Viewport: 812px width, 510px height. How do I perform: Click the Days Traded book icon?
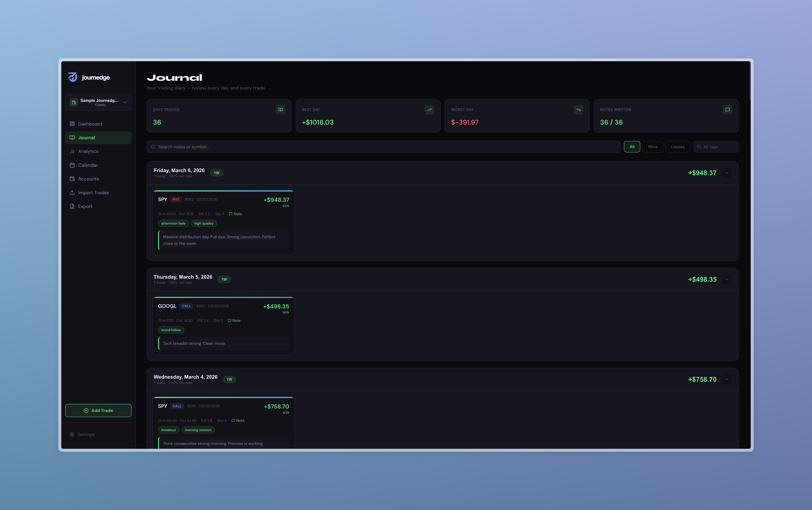point(280,110)
